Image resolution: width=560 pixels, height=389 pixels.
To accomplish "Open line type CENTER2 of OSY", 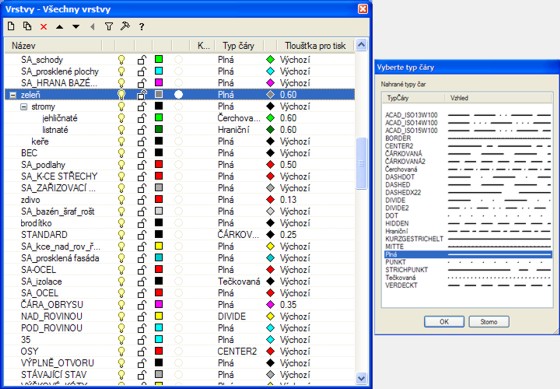I will point(237,351).
